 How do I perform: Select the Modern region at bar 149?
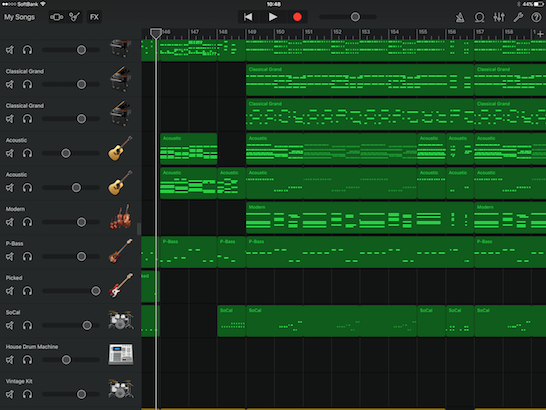(x=360, y=218)
